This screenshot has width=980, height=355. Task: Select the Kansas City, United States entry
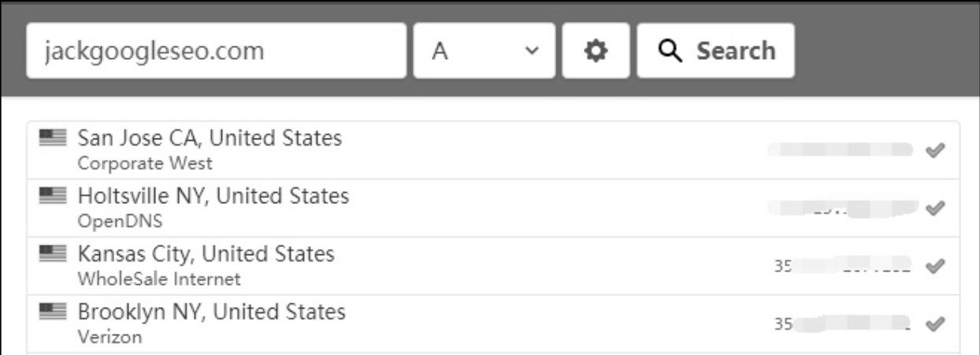click(493, 266)
